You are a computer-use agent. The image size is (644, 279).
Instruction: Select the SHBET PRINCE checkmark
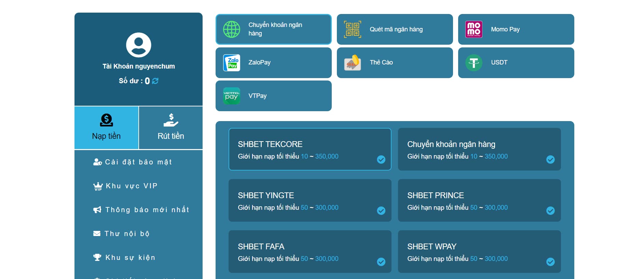click(x=550, y=211)
